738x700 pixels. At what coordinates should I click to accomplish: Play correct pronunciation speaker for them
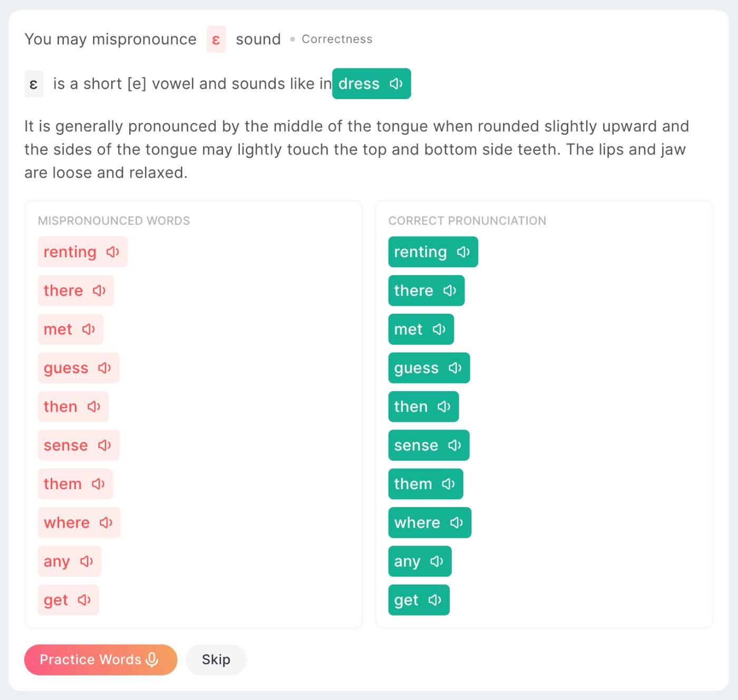click(x=448, y=484)
